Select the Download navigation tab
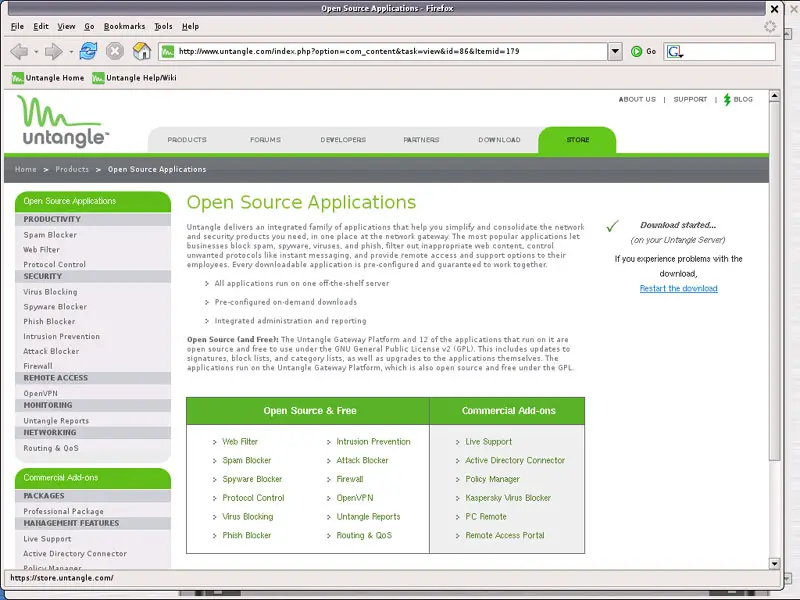The image size is (800, 600). click(x=499, y=140)
